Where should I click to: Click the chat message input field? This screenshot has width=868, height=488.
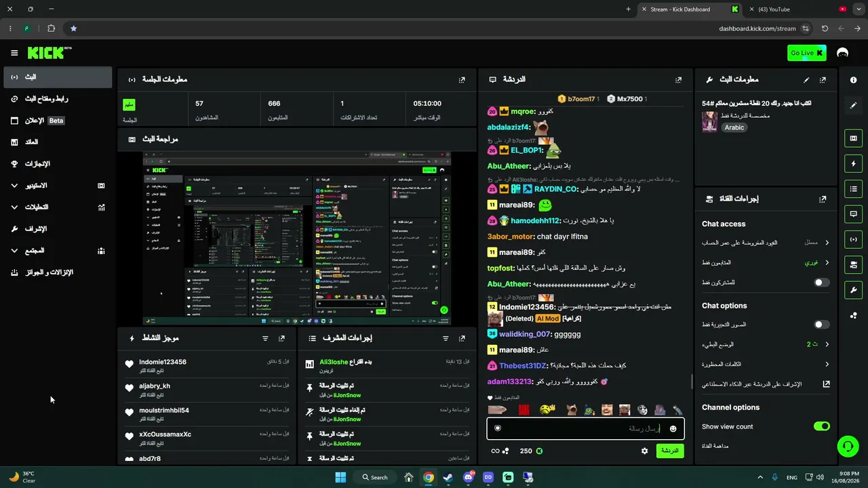coord(585,428)
